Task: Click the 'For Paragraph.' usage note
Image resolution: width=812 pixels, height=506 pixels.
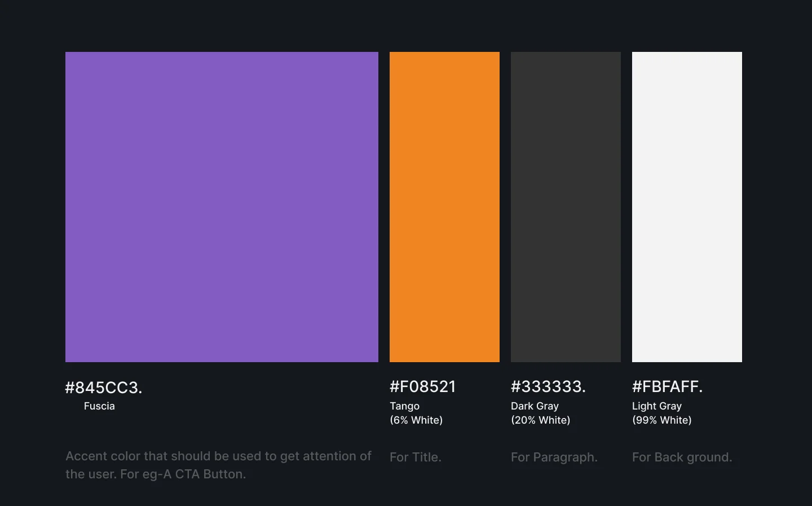Action: (554, 457)
